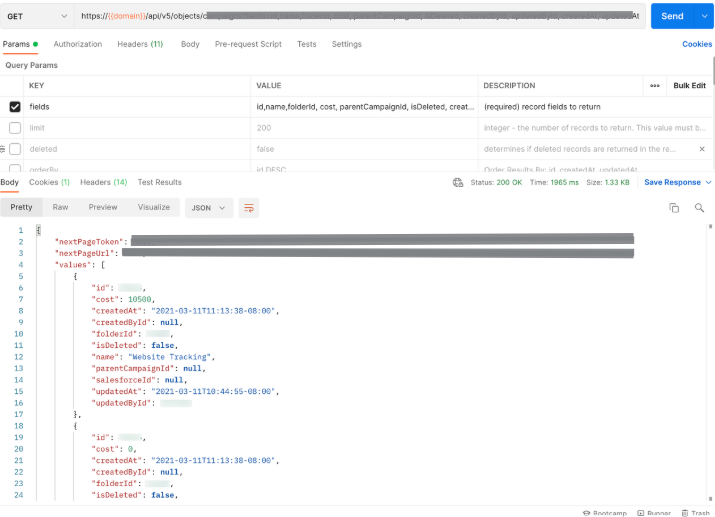The height and width of the screenshot is (517, 715).
Task: Open the Trash in the bottom bar
Action: [695, 513]
